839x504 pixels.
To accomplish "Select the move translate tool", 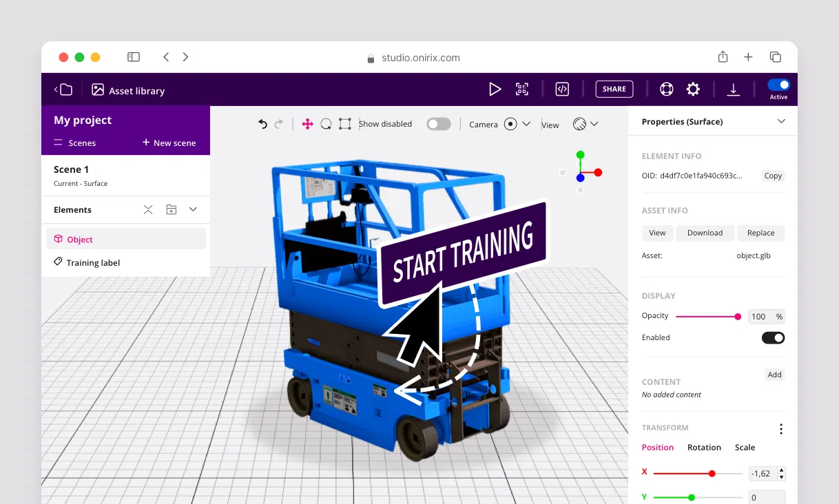I will pyautogui.click(x=307, y=124).
